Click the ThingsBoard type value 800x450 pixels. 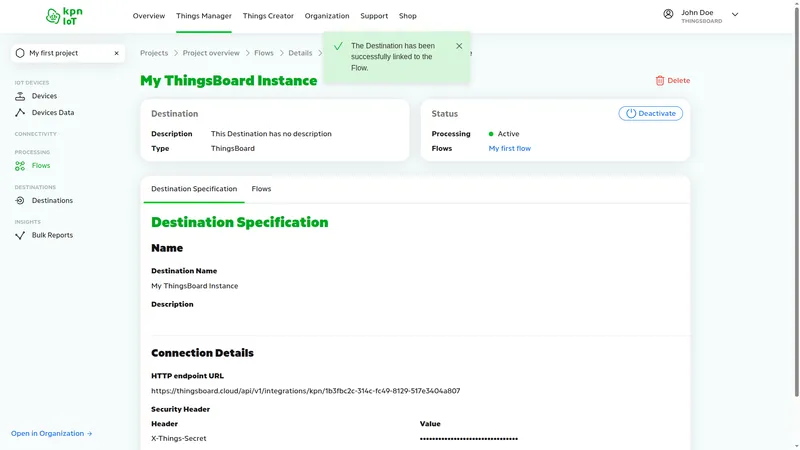(233, 148)
